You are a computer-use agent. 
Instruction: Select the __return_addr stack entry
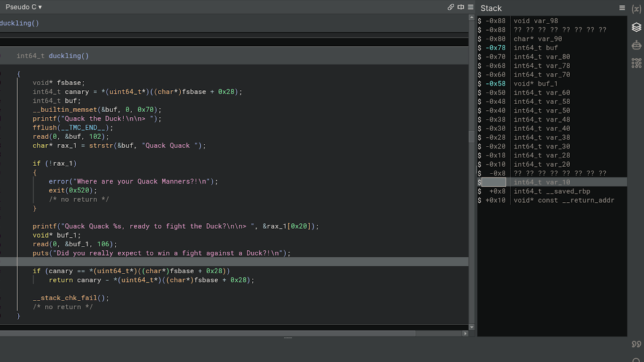point(588,200)
